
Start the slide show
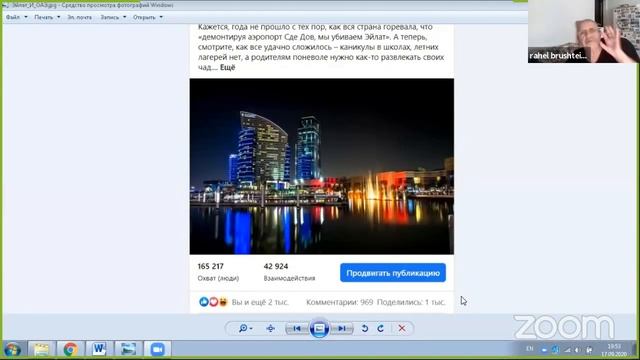click(319, 328)
